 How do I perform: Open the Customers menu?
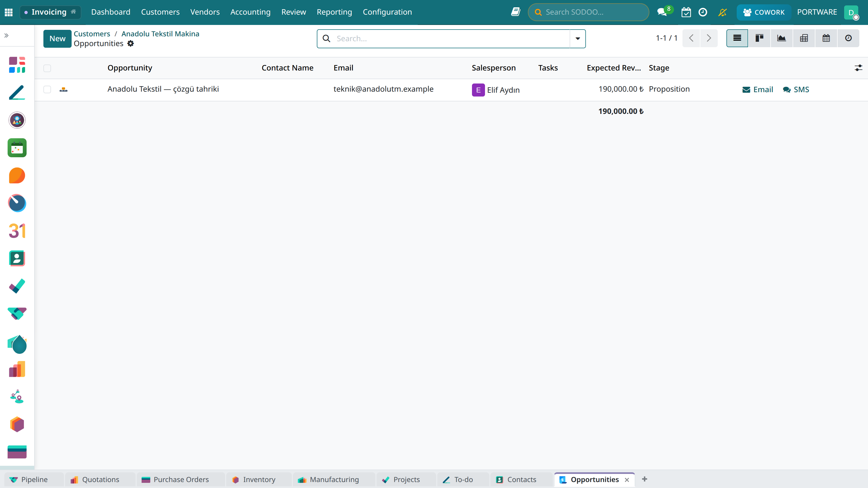(160, 12)
